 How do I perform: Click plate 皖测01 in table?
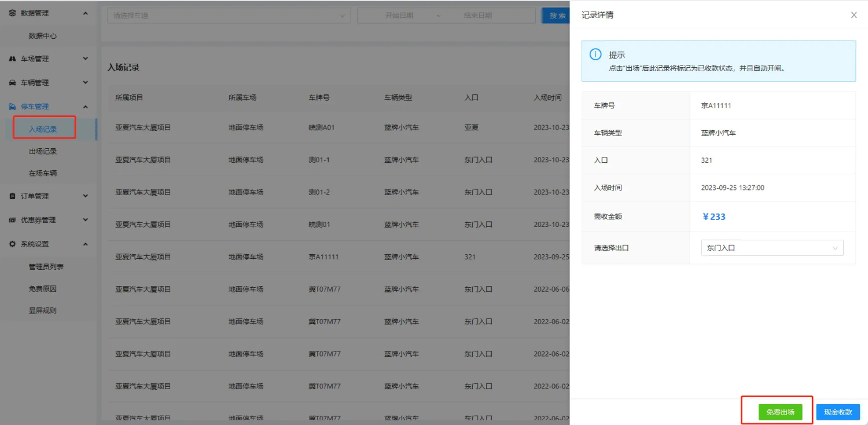pyautogui.click(x=319, y=225)
